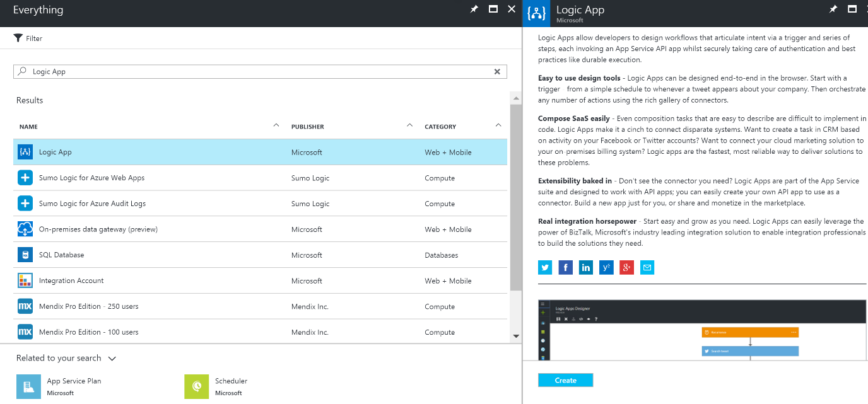Viewport: 868px width, 404px height.
Task: Select the SQL Database result
Action: [x=61, y=255]
